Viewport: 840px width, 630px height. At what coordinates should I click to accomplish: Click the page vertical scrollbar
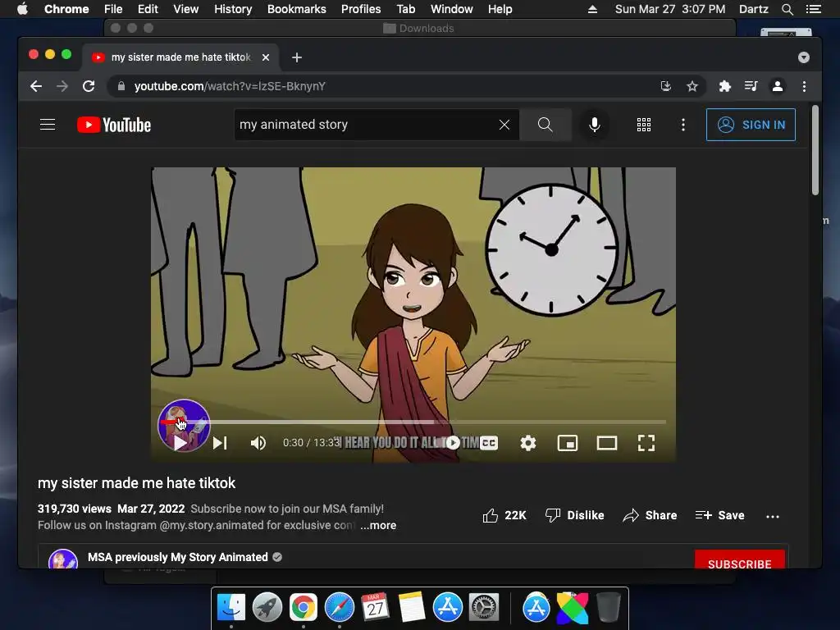(x=815, y=151)
